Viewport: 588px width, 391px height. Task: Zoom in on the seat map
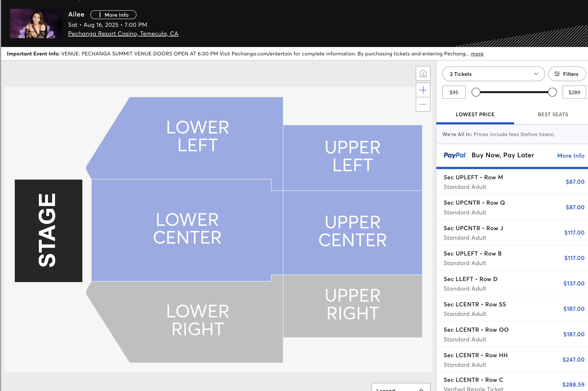(x=423, y=90)
